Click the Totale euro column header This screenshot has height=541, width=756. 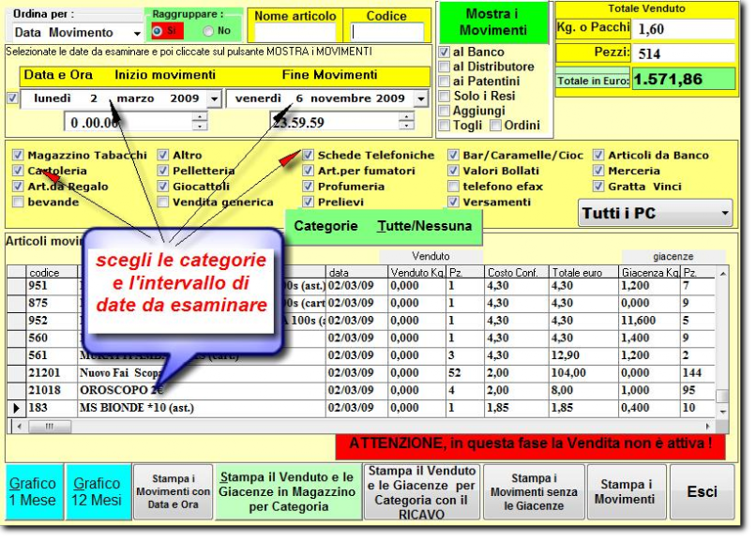coord(583,272)
